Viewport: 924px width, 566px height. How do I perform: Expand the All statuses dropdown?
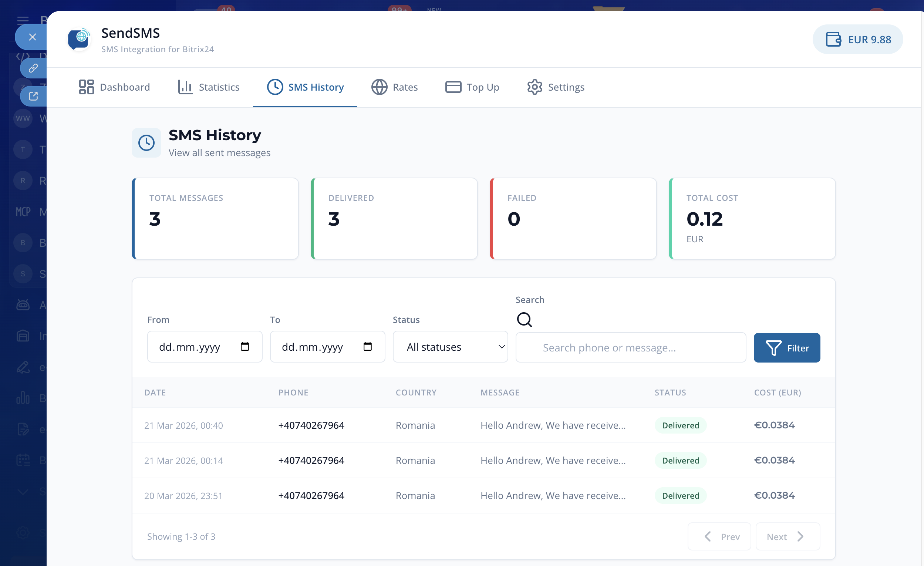[450, 347]
